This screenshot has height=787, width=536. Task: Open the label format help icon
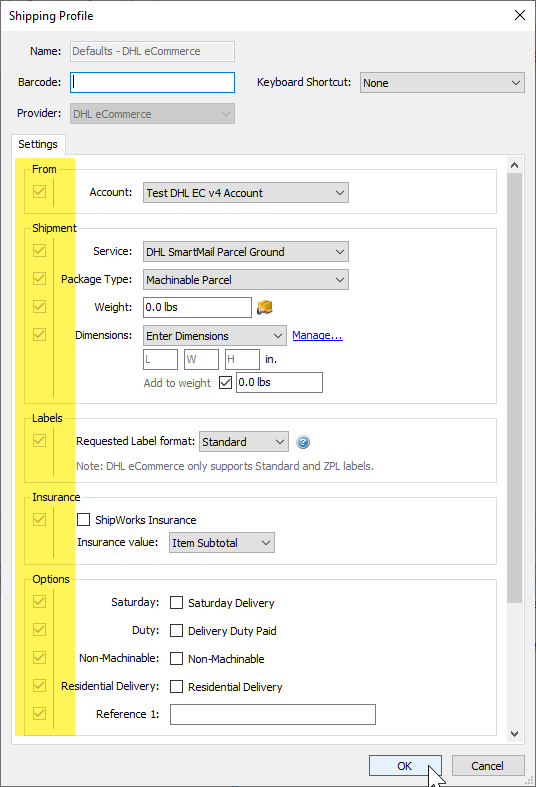point(303,442)
